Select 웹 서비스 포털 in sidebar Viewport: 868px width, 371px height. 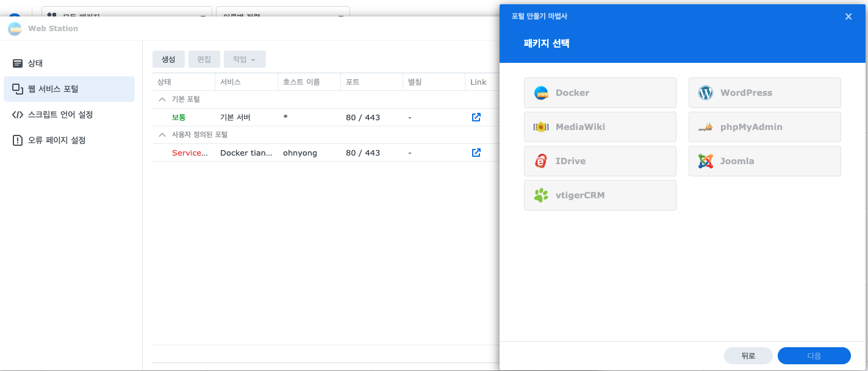69,89
